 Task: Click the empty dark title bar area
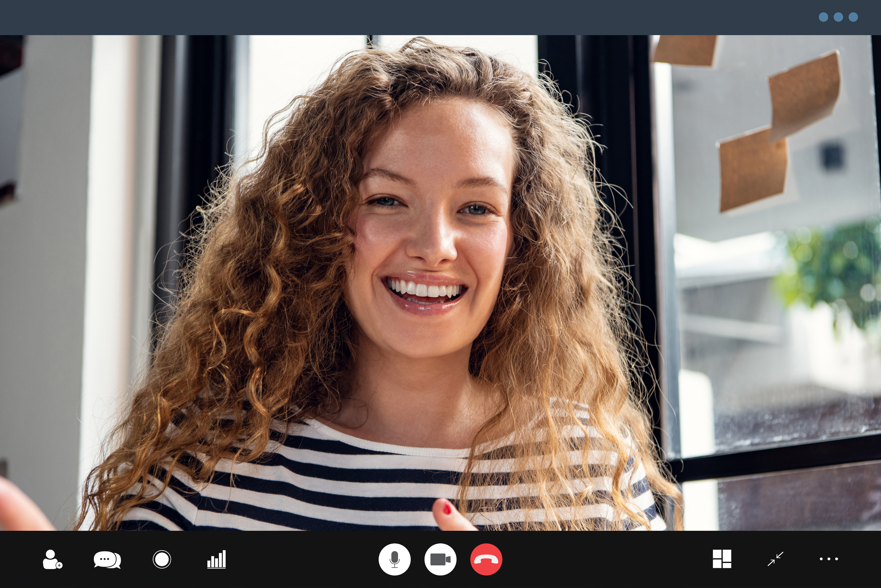click(375, 17)
